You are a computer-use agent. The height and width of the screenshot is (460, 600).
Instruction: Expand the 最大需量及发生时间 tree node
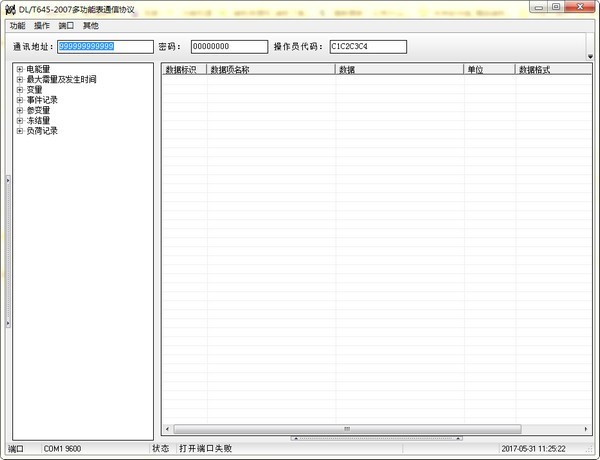click(x=20, y=79)
